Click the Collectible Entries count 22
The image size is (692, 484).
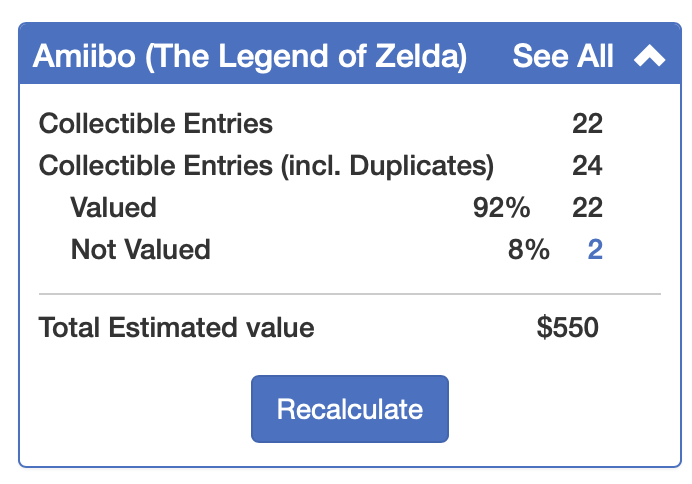click(587, 124)
